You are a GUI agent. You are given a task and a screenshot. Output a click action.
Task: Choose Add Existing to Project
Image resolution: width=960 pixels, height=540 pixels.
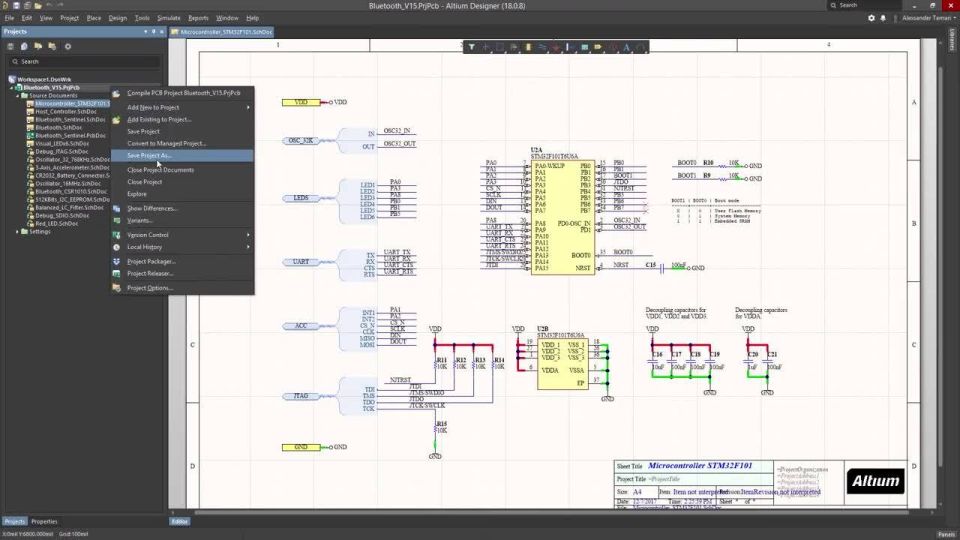182,119
